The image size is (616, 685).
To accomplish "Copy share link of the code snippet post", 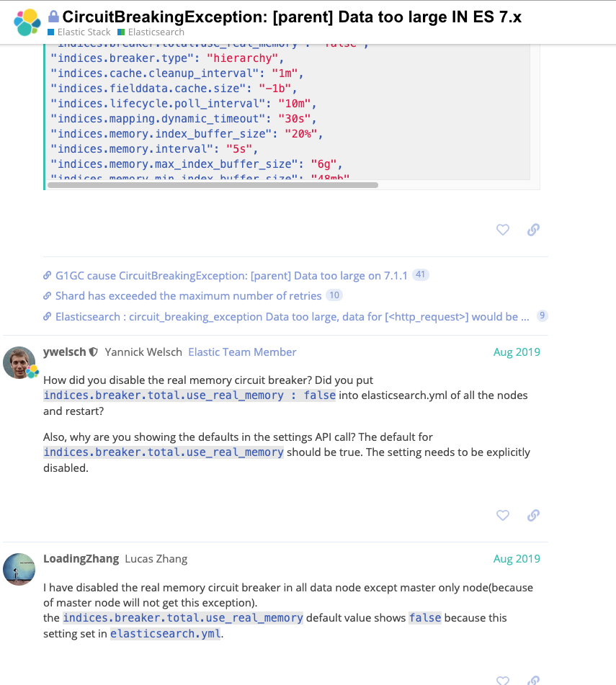I will click(x=533, y=229).
